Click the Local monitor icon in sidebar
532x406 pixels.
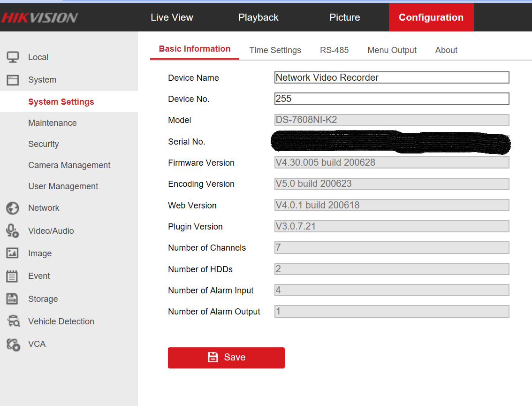point(13,57)
